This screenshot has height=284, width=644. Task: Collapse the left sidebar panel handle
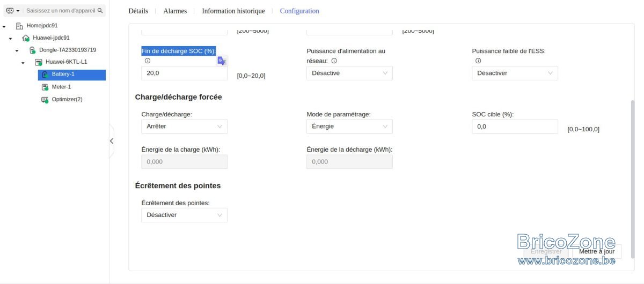[x=112, y=141]
